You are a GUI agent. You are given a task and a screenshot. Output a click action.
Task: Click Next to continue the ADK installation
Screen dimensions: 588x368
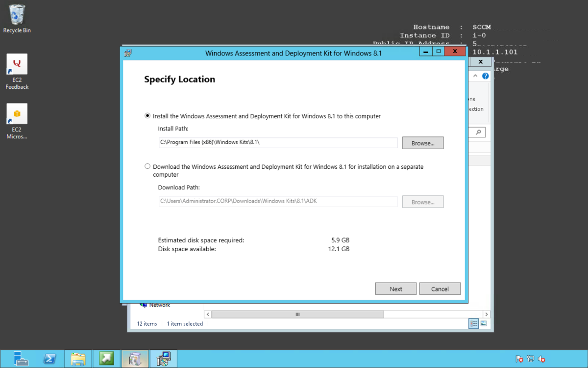[395, 289]
